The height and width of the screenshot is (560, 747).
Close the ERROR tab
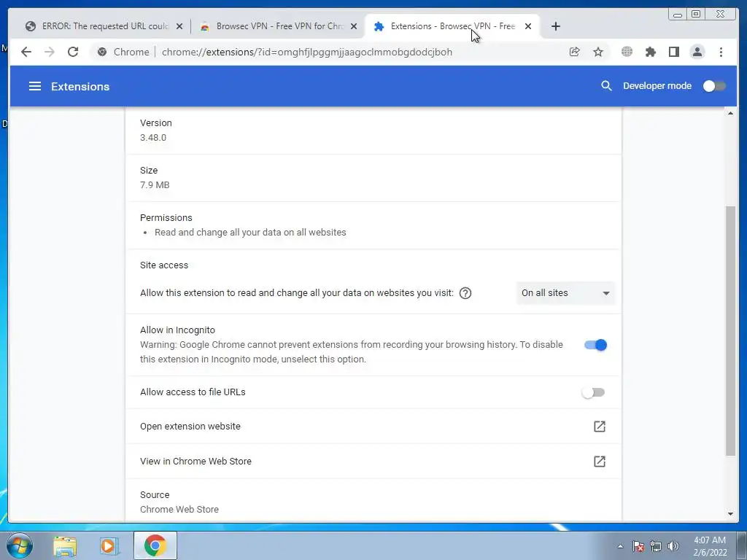pyautogui.click(x=179, y=26)
